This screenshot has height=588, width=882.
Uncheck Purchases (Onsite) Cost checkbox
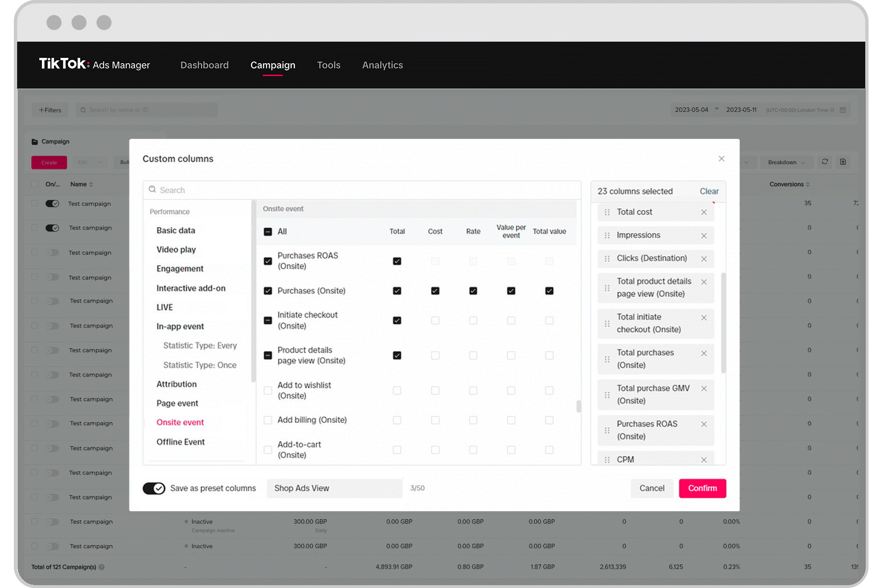(435, 291)
